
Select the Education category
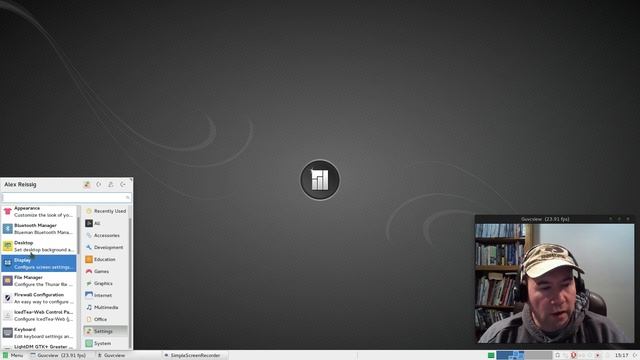(106, 259)
